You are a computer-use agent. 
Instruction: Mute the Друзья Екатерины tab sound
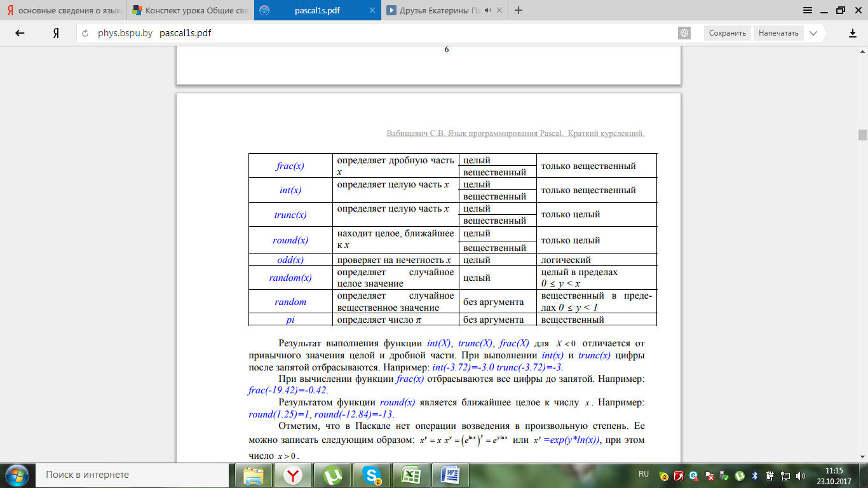click(488, 10)
